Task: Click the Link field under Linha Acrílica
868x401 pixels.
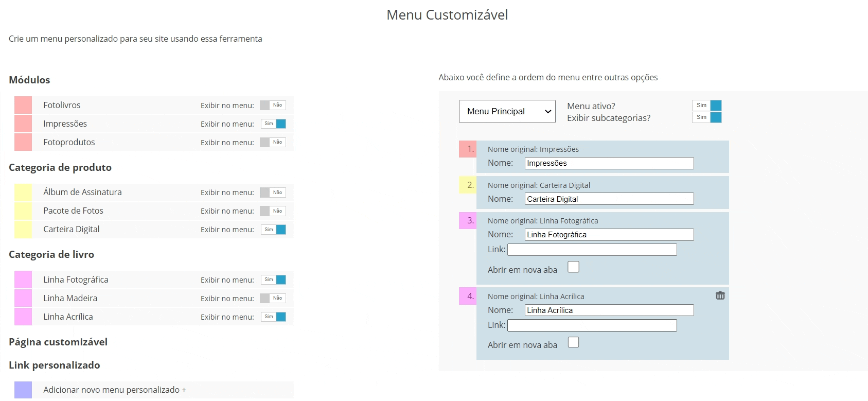Action: (x=592, y=325)
